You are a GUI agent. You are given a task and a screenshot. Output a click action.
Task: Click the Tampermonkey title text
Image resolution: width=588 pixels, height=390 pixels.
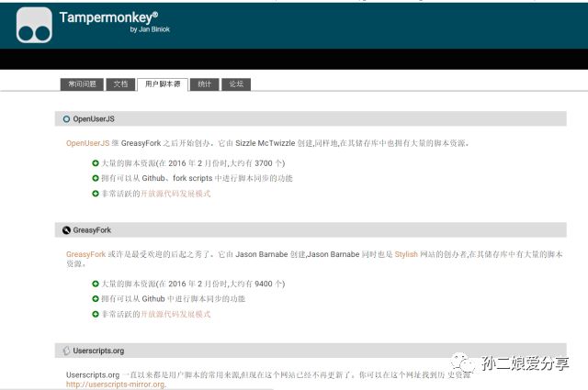108,17
